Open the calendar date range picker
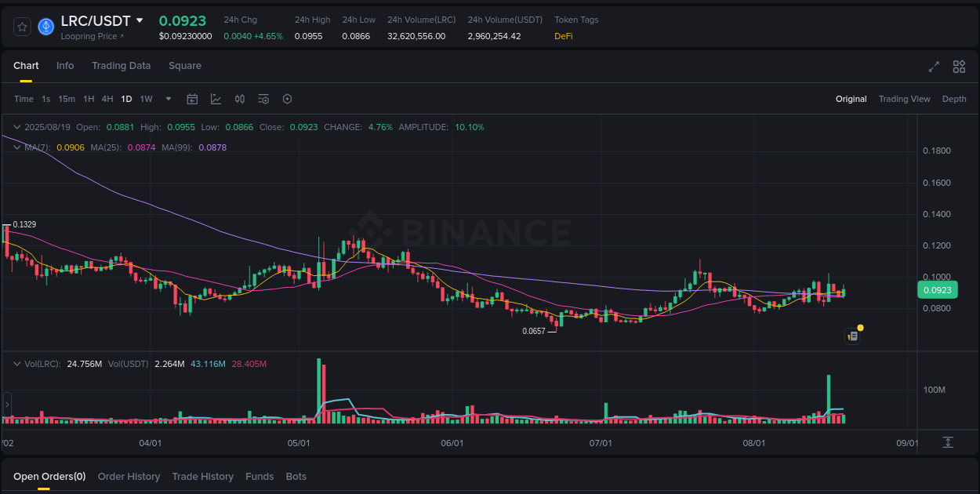Screen dimensions: 980x494 click(192, 99)
